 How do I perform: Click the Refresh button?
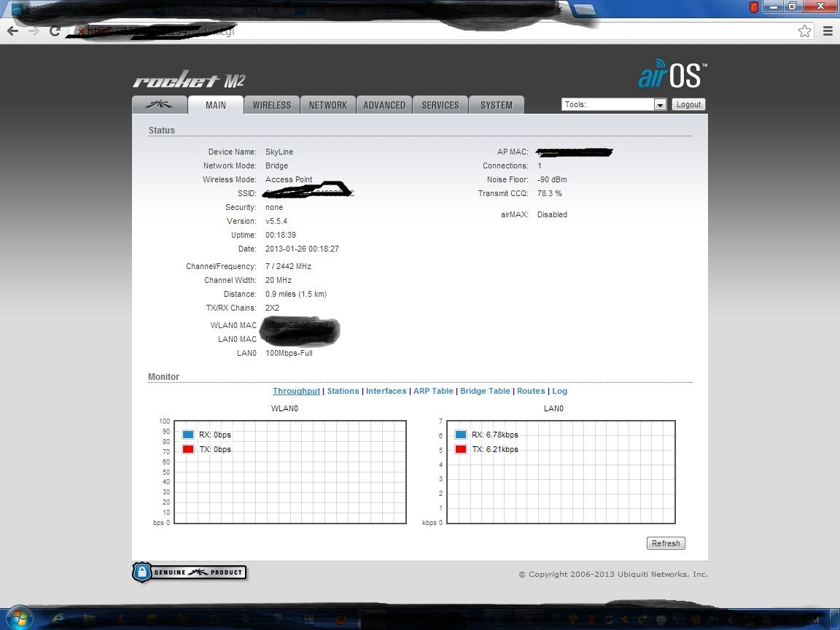[x=666, y=543]
